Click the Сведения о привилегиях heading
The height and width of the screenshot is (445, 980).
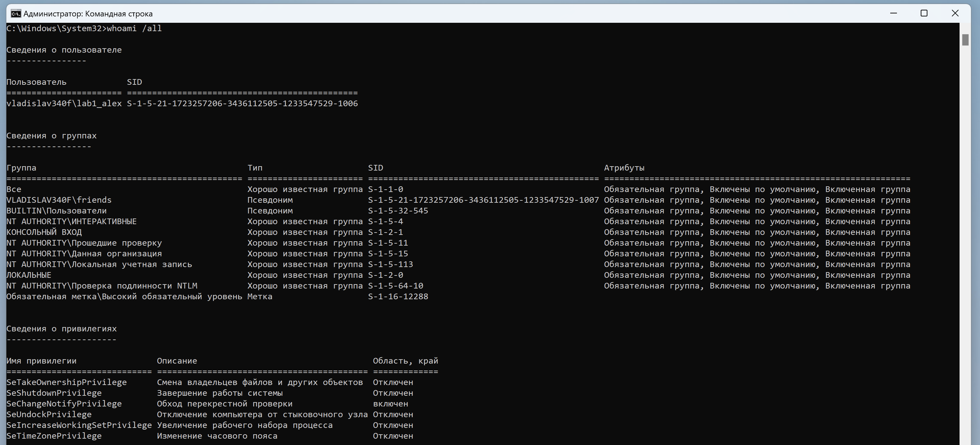(61, 329)
